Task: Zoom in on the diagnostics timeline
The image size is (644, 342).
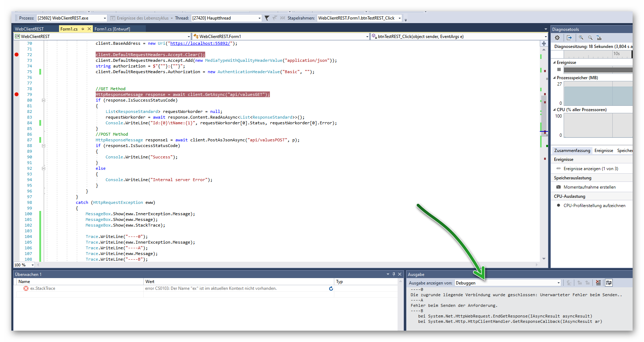Action: tap(581, 38)
